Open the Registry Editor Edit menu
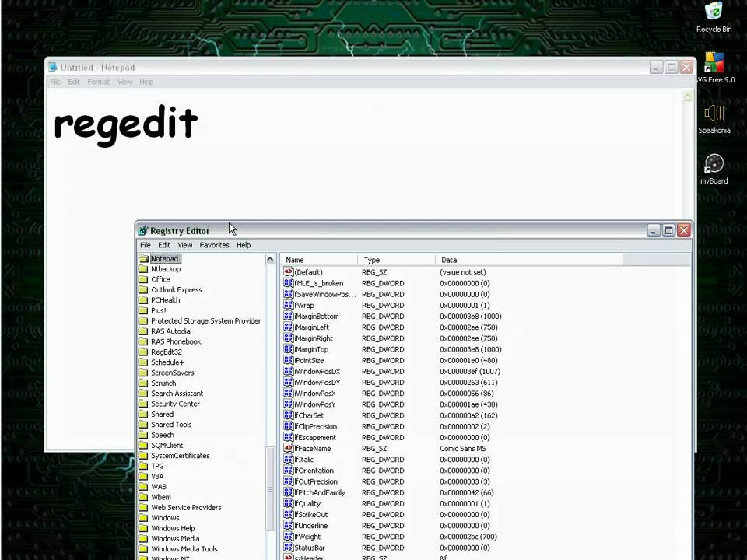 click(164, 245)
